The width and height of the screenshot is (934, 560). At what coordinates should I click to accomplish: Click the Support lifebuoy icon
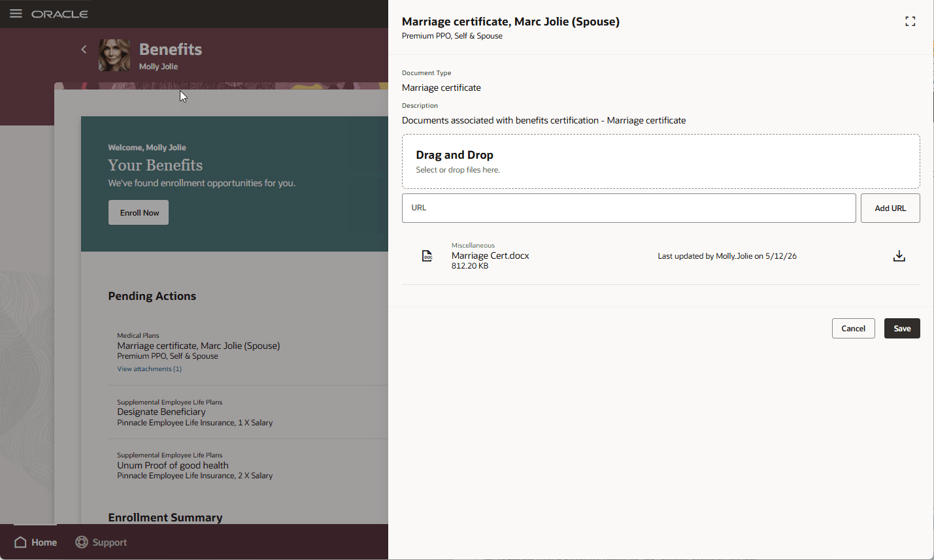[82, 542]
